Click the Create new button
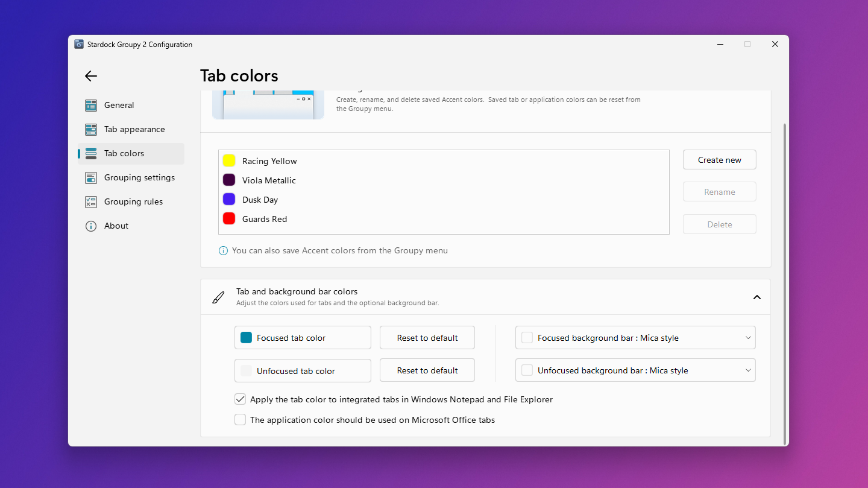 click(x=720, y=160)
